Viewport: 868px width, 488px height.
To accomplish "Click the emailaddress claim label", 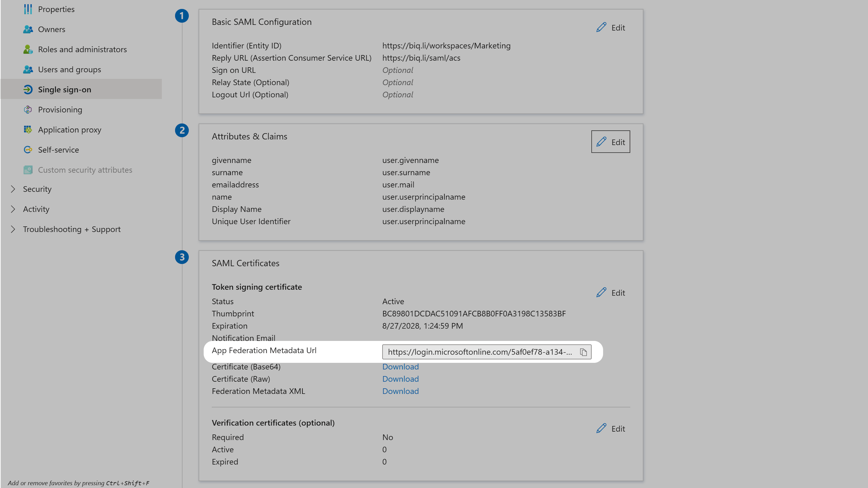I will 235,185.
